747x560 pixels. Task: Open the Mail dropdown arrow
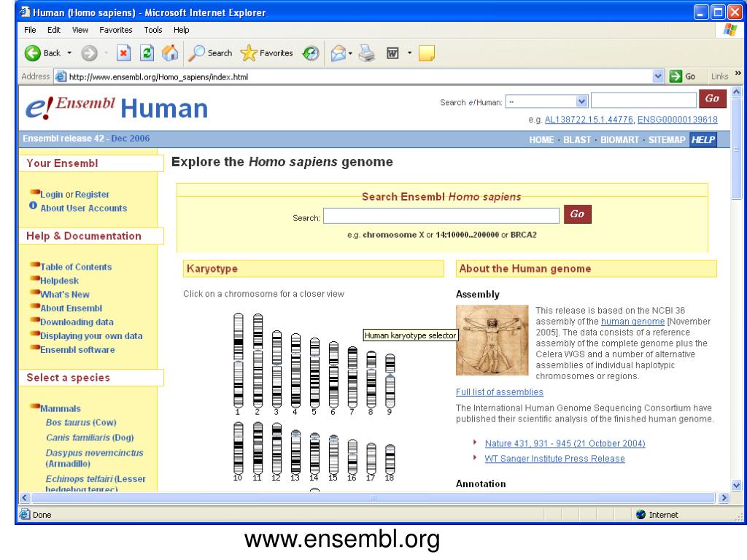tap(350, 53)
